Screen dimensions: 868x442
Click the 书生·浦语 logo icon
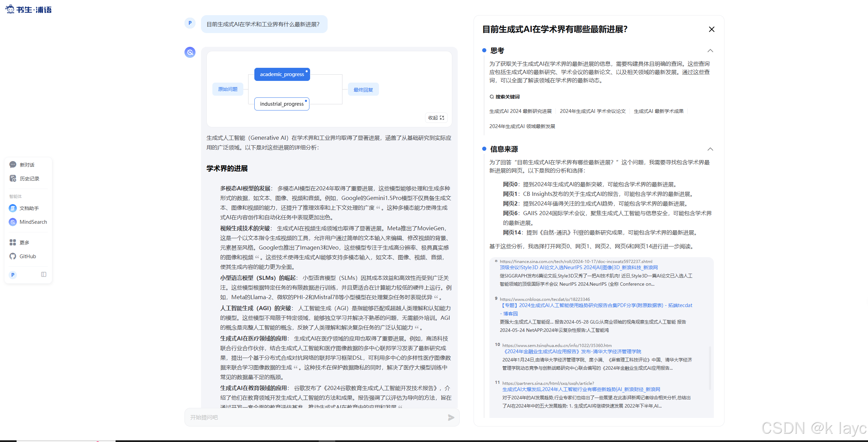10,9
